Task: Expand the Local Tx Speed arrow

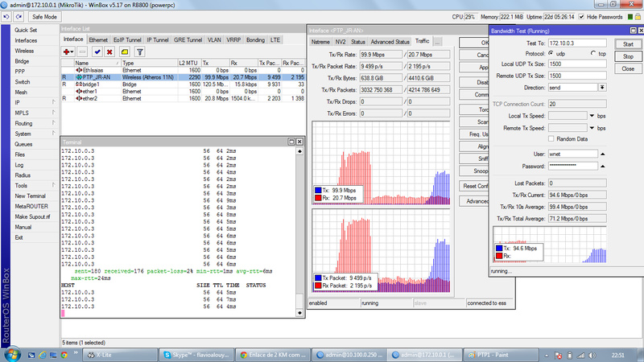Action: tap(592, 115)
